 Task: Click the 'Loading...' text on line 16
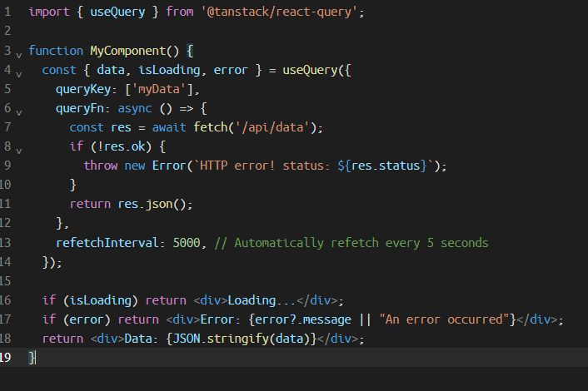(x=262, y=300)
